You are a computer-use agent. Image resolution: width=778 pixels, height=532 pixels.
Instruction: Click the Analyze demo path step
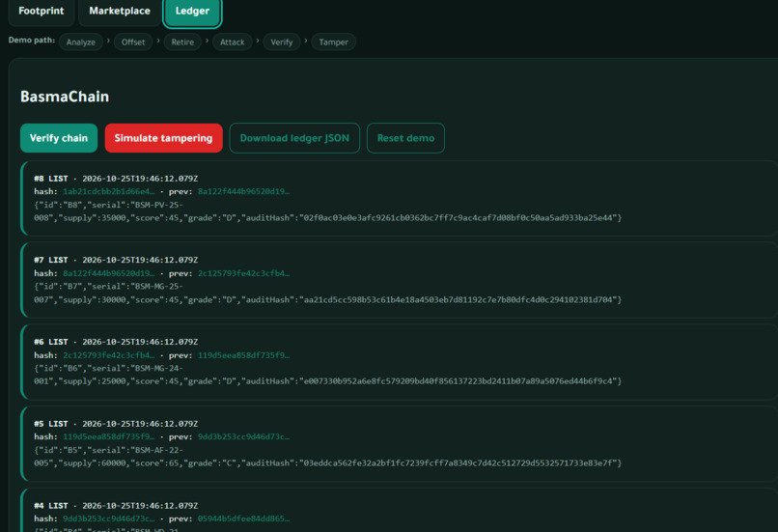point(81,42)
